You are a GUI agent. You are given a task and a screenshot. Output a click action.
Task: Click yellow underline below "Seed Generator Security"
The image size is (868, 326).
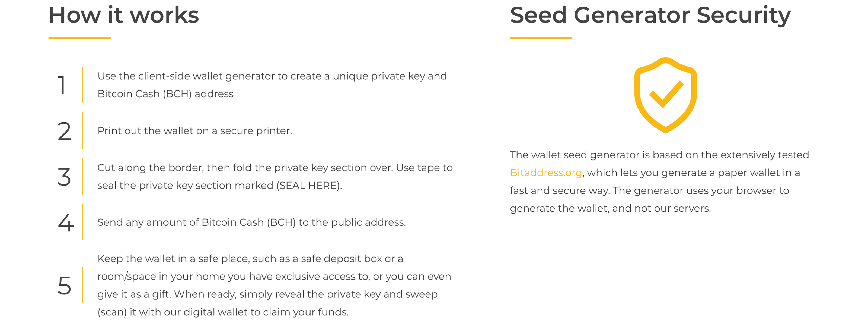[x=541, y=38]
